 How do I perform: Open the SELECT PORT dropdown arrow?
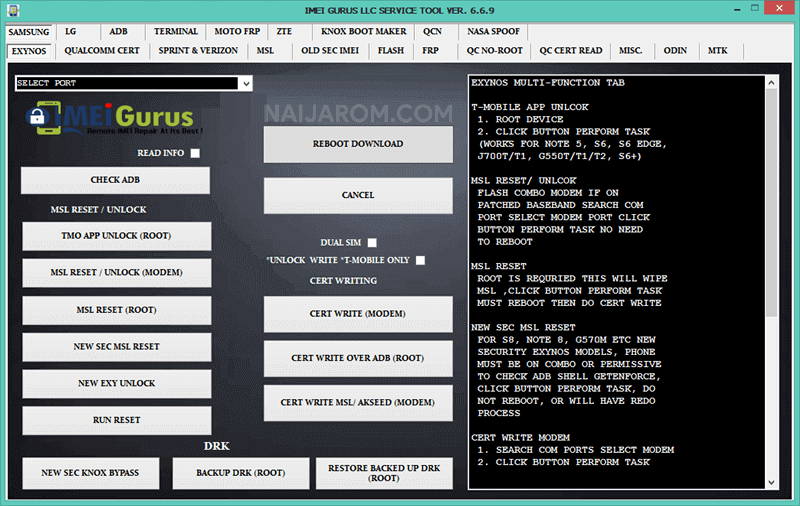246,83
